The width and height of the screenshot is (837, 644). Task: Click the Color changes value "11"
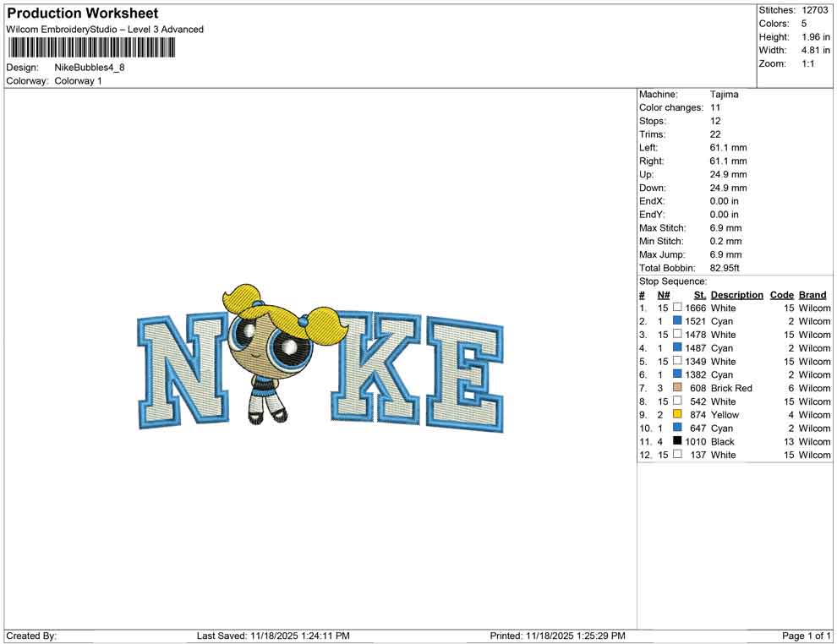pos(715,108)
